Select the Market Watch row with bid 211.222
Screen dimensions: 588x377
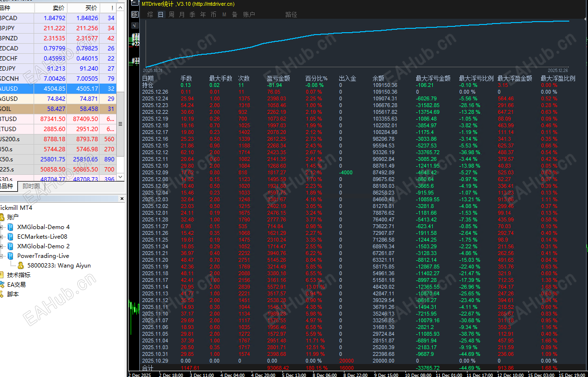(59, 28)
